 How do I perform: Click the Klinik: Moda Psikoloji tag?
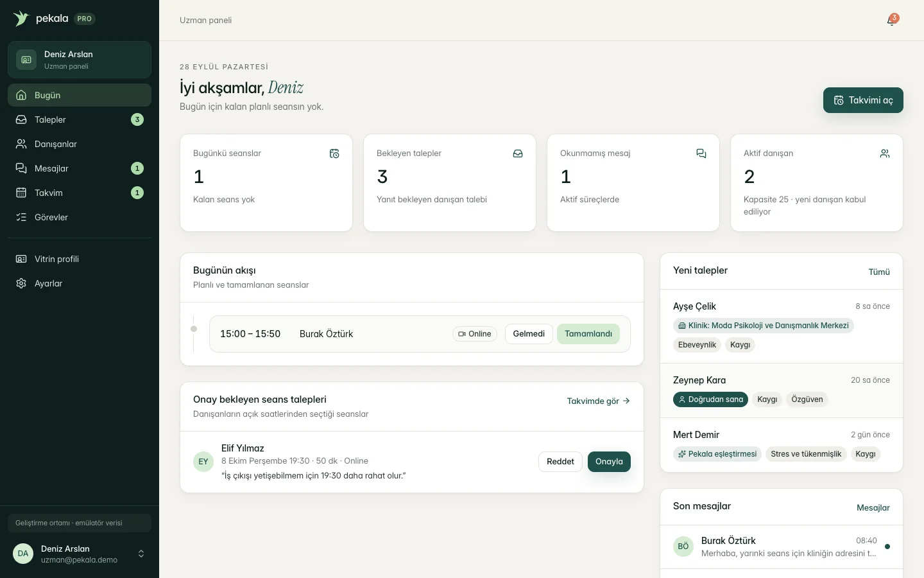tap(764, 326)
